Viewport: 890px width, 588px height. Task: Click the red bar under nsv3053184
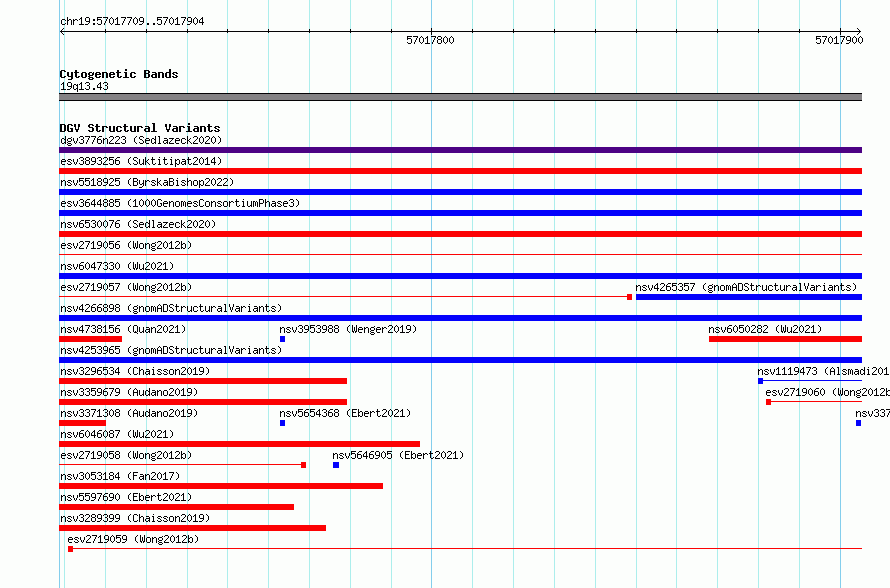click(221, 486)
